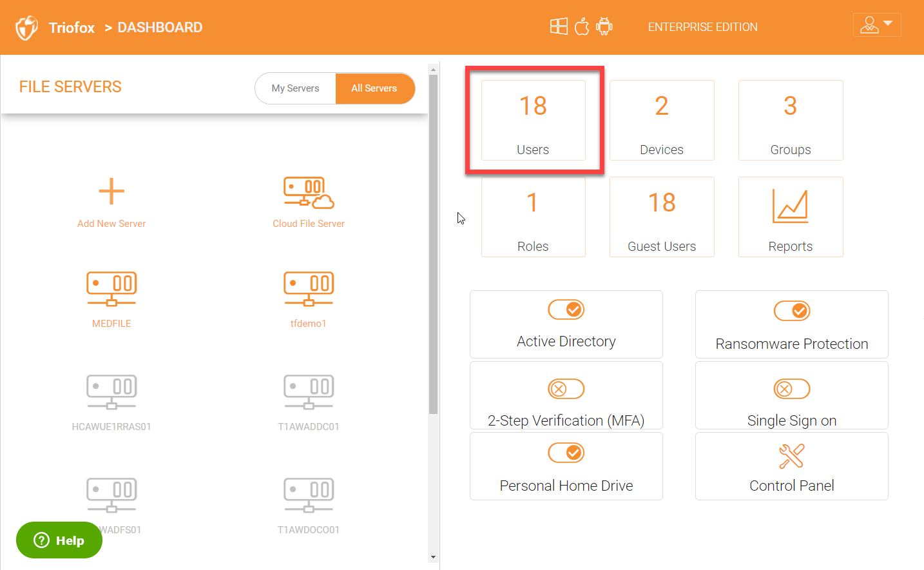Click the file servers scrollbar thumb
Screen dimensions: 924x570
point(433,244)
